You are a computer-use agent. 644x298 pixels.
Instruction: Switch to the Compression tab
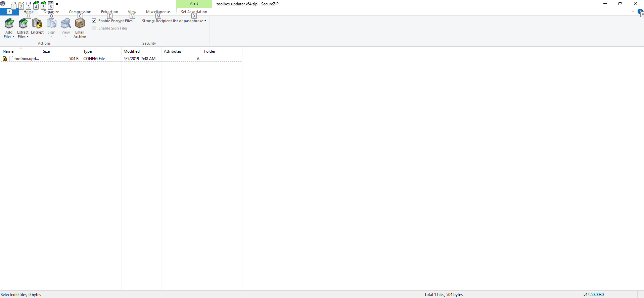(80, 12)
